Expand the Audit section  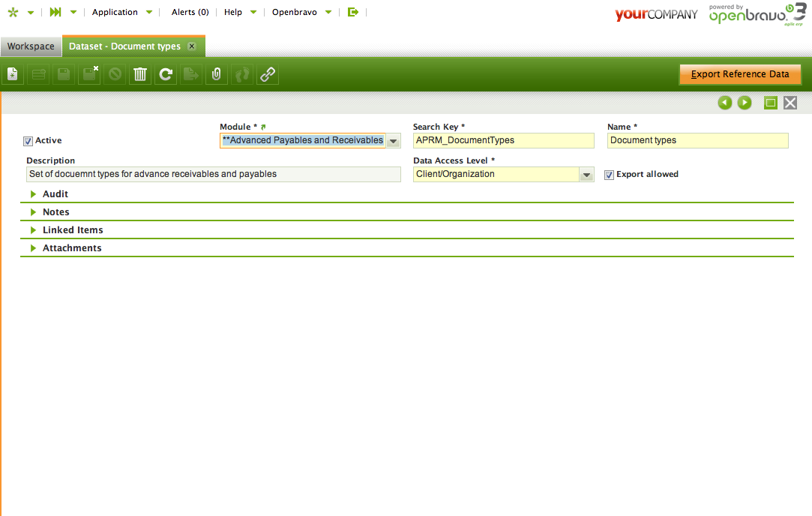(55, 194)
